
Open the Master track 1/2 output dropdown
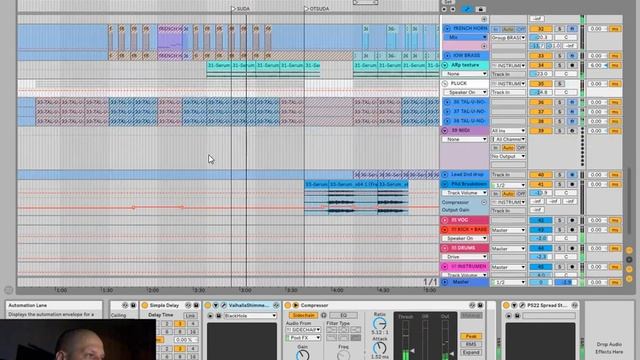point(508,282)
